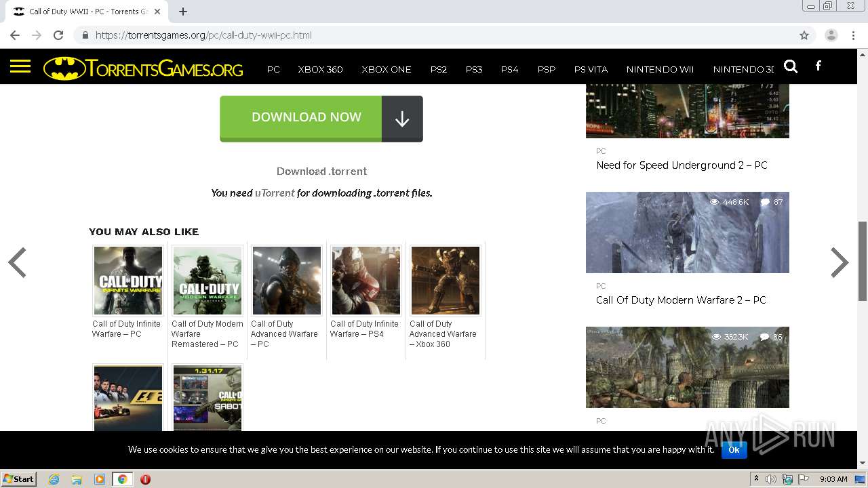This screenshot has height=488, width=868.
Task: Accept cookies with Ok button
Action: point(734,449)
